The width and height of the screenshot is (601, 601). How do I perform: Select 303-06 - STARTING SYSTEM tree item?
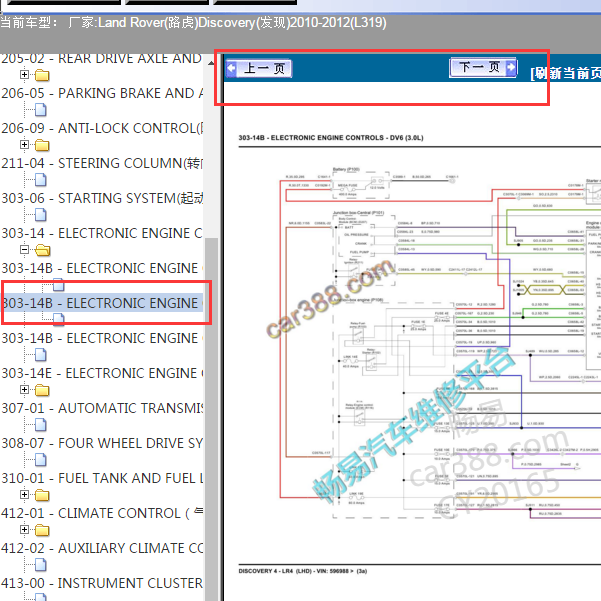pyautogui.click(x=102, y=198)
